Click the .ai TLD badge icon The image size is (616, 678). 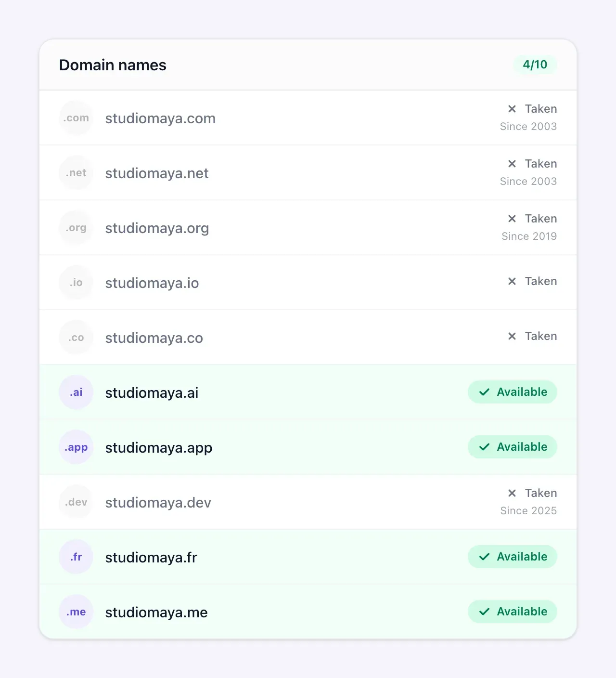click(x=76, y=392)
